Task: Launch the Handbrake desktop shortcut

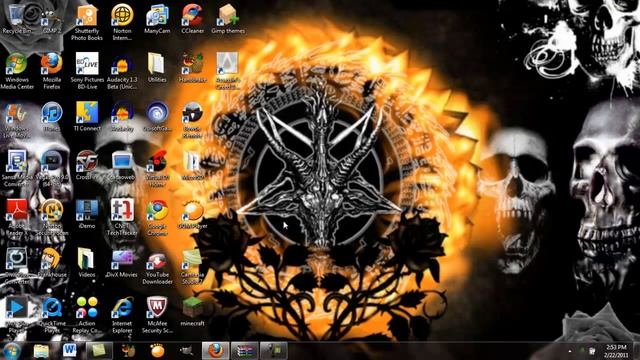Action: click(192, 67)
